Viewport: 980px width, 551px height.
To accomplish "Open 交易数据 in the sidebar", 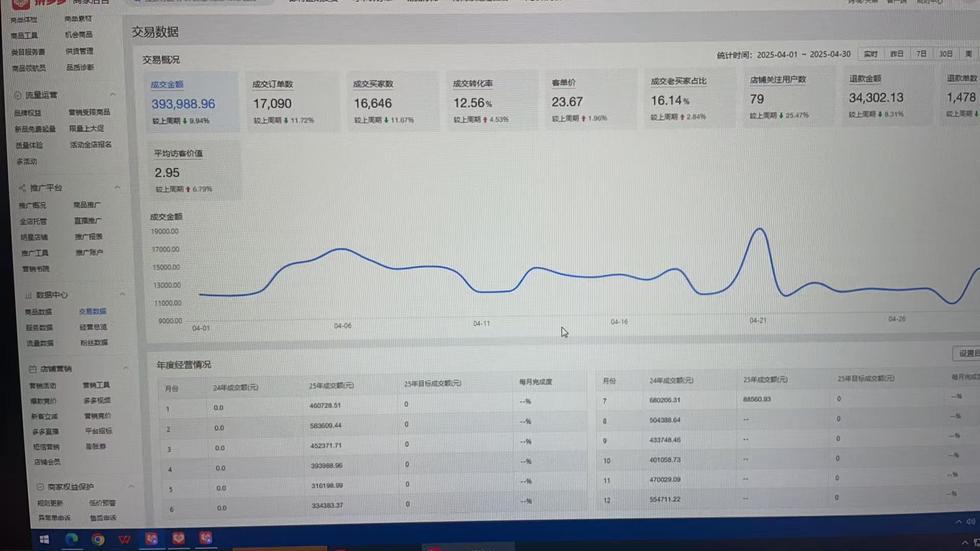I will (92, 311).
